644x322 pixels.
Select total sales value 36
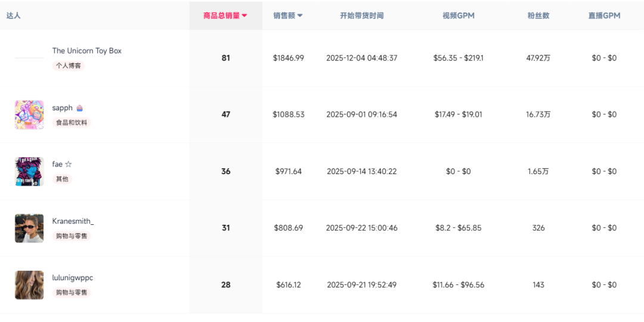226,171
